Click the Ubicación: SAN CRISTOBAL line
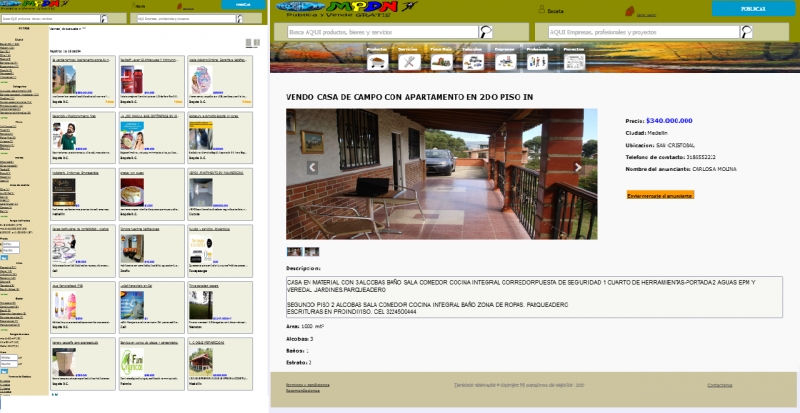The image size is (800, 413). [x=660, y=145]
